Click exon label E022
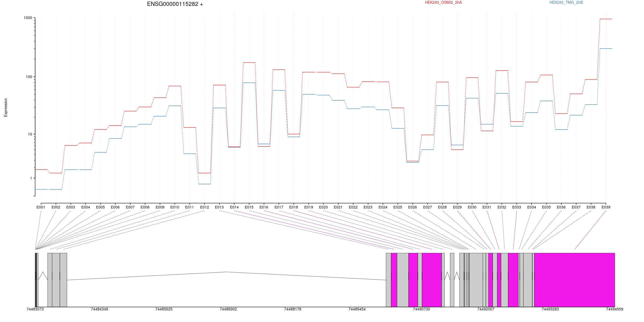The width and height of the screenshot is (644, 322). pos(353,207)
